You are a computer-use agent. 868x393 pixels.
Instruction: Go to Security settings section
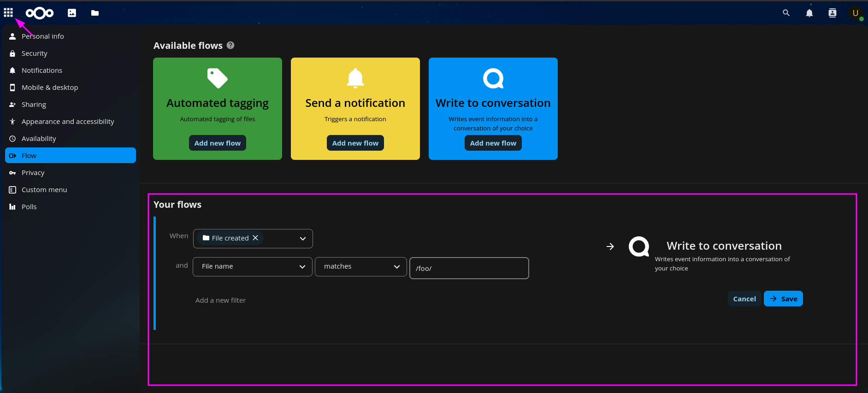[35, 53]
